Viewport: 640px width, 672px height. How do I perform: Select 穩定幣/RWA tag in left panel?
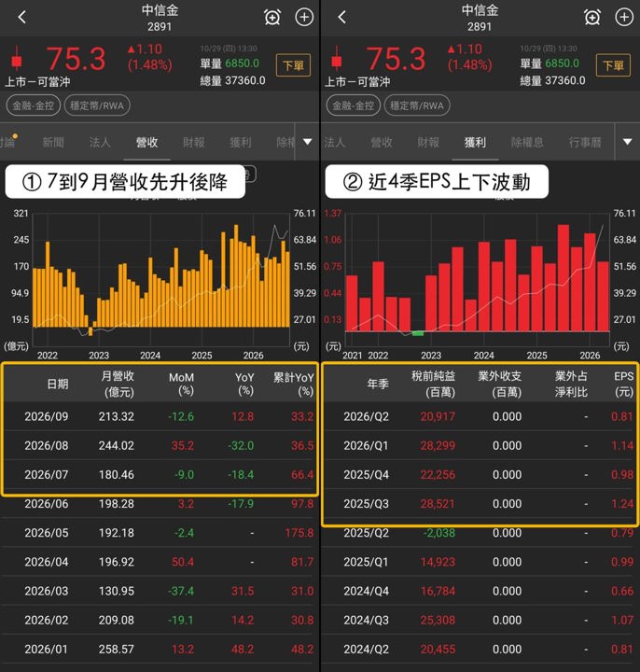tap(97, 105)
